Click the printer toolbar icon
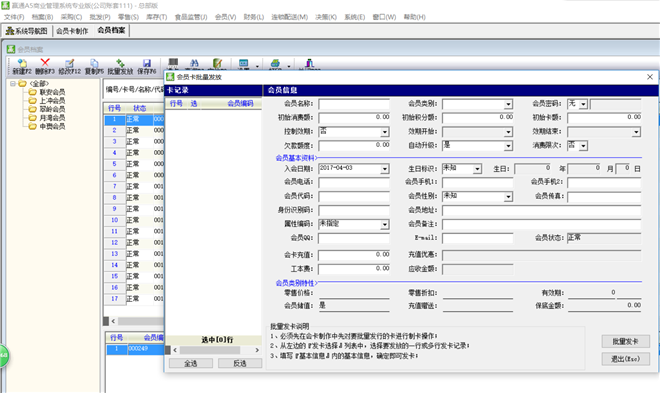This screenshot has width=660, height=393. pyautogui.click(x=275, y=63)
